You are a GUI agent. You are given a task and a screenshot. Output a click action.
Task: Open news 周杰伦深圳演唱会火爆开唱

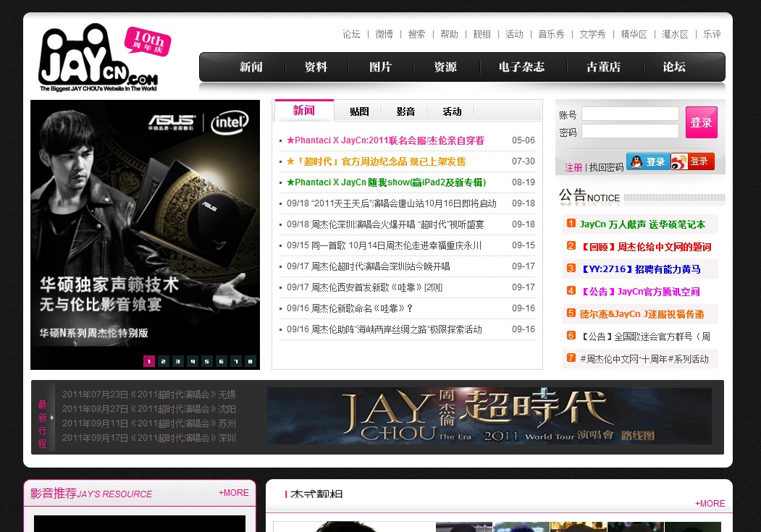pyautogui.click(x=385, y=224)
